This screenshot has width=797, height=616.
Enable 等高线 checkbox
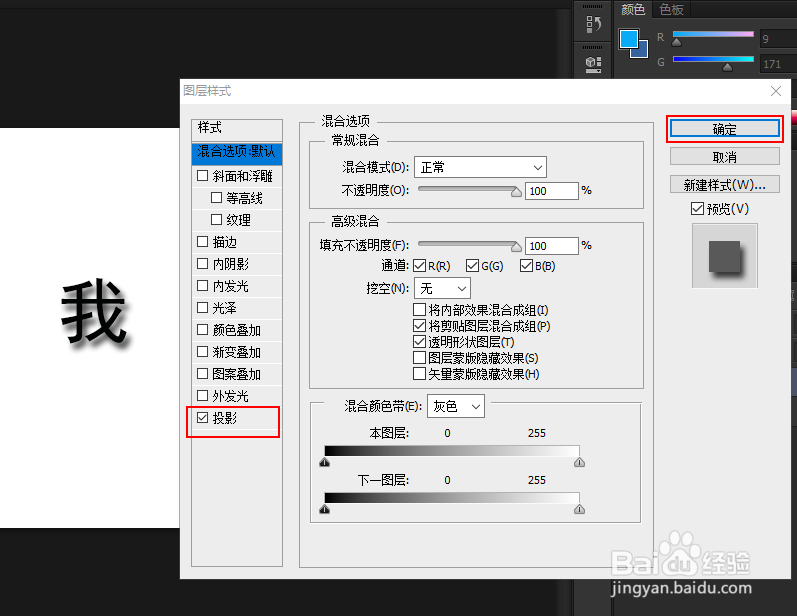coord(216,197)
